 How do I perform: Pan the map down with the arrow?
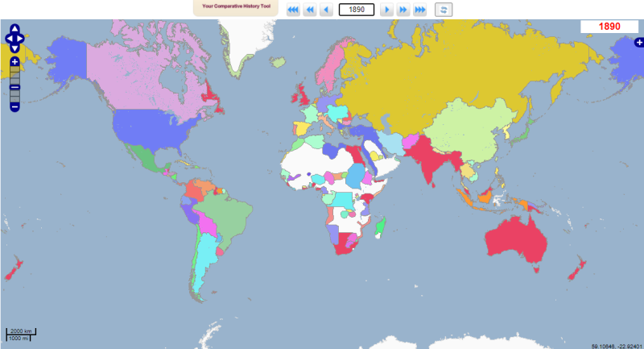coord(14,48)
